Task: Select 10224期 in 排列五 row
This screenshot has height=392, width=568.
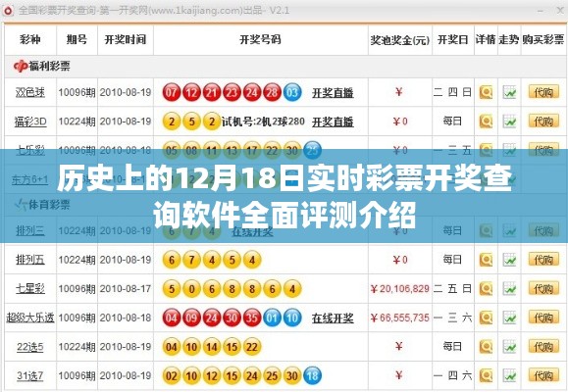Action: pos(77,260)
